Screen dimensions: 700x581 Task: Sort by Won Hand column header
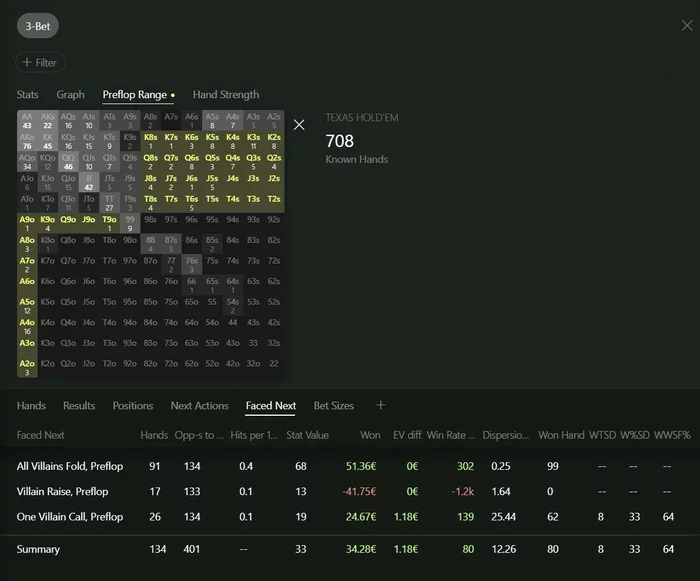pos(561,435)
